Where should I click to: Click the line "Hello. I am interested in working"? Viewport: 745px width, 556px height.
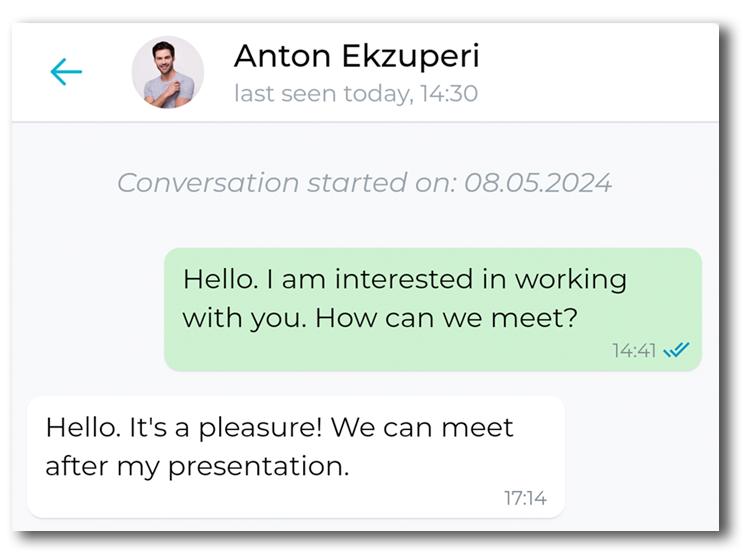click(x=404, y=279)
